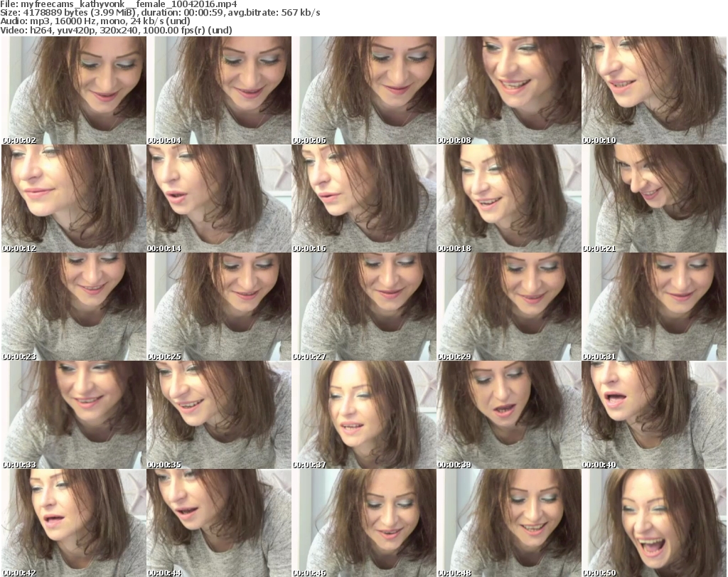This screenshot has width=728, height=577.
Task: Open the 00:00:37 frame
Action: click(x=364, y=415)
